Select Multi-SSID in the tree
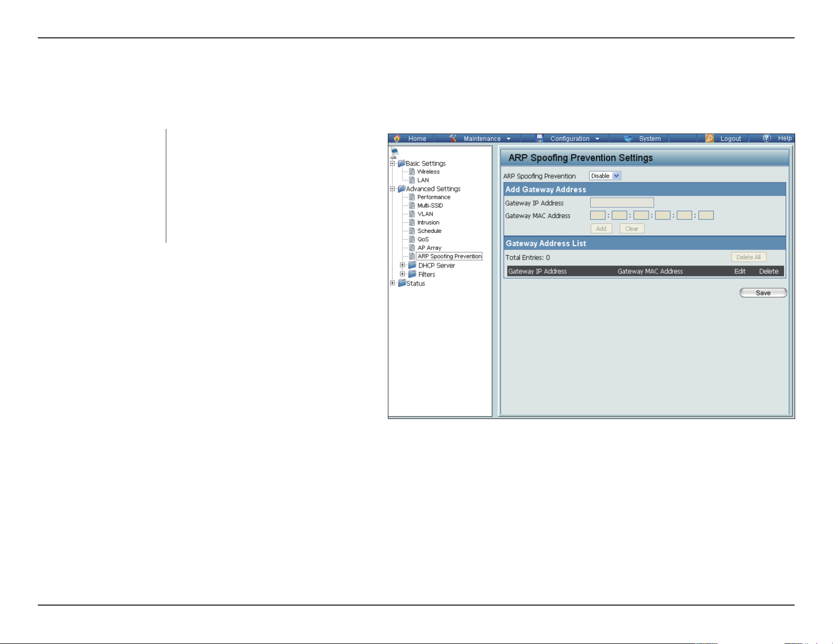833x644 pixels. pos(430,206)
